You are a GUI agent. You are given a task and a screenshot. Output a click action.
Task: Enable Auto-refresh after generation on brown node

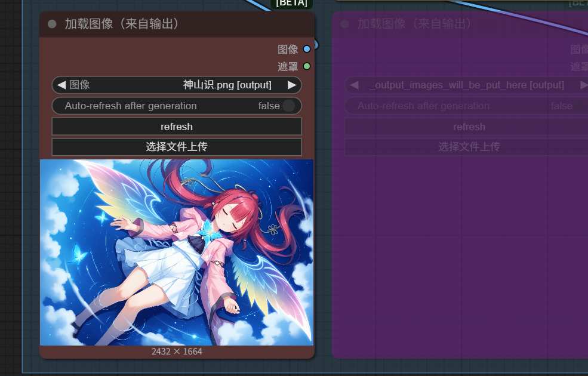coord(289,106)
